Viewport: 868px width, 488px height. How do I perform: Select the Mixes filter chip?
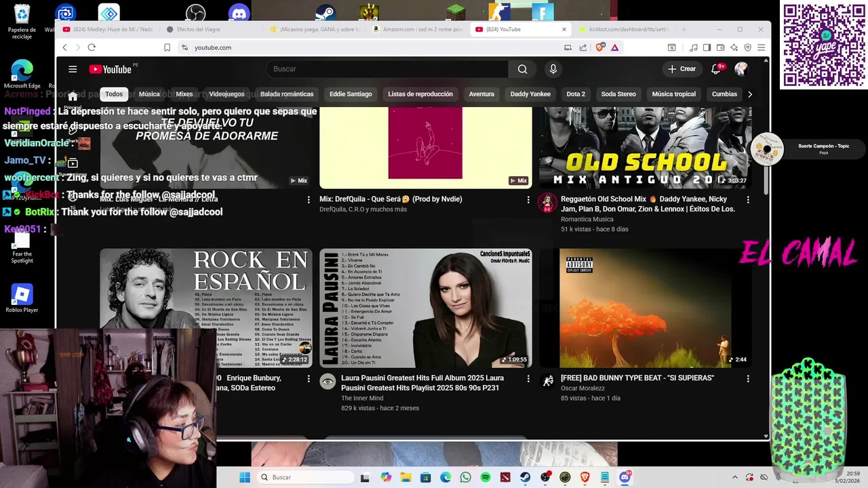coord(184,94)
